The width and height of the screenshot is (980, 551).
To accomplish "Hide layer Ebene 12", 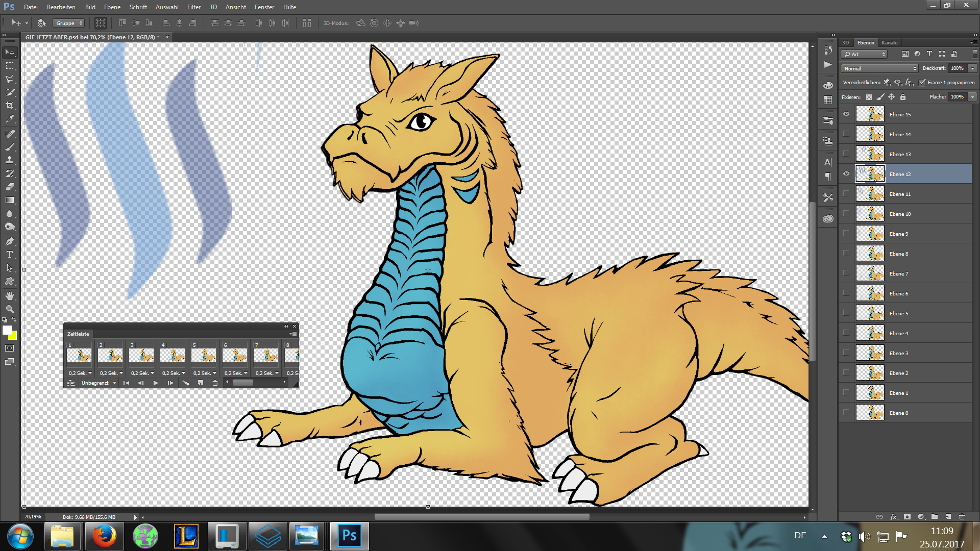I will click(846, 174).
